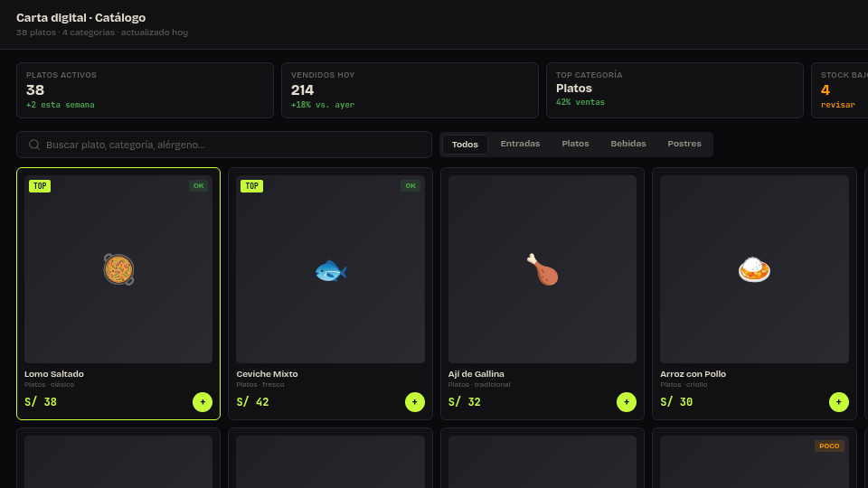Viewport: 868px width, 488px height.
Task: Click the Ceviche Mixto dish title
Action: [267, 374]
